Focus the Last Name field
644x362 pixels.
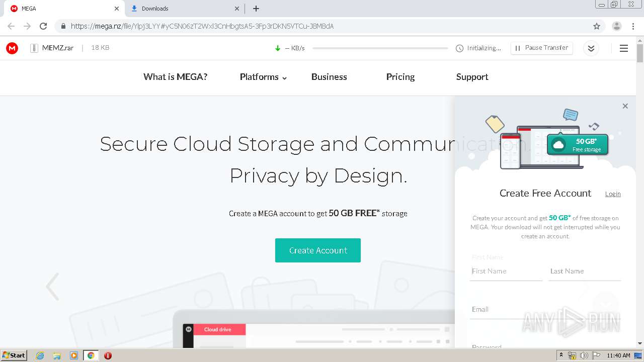coord(585,271)
